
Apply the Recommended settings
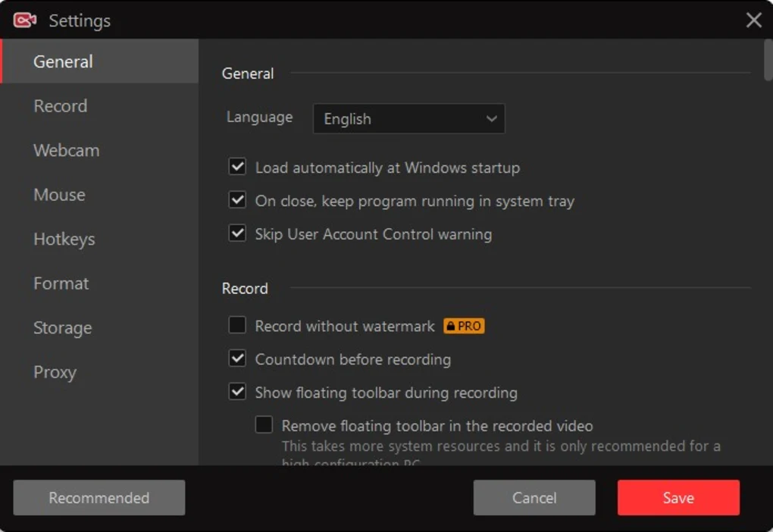99,498
